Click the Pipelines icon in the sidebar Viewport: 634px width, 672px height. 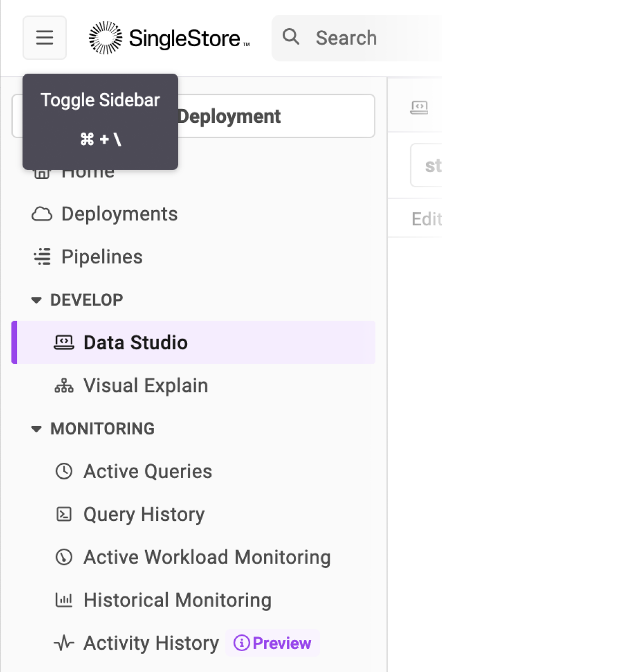(41, 256)
